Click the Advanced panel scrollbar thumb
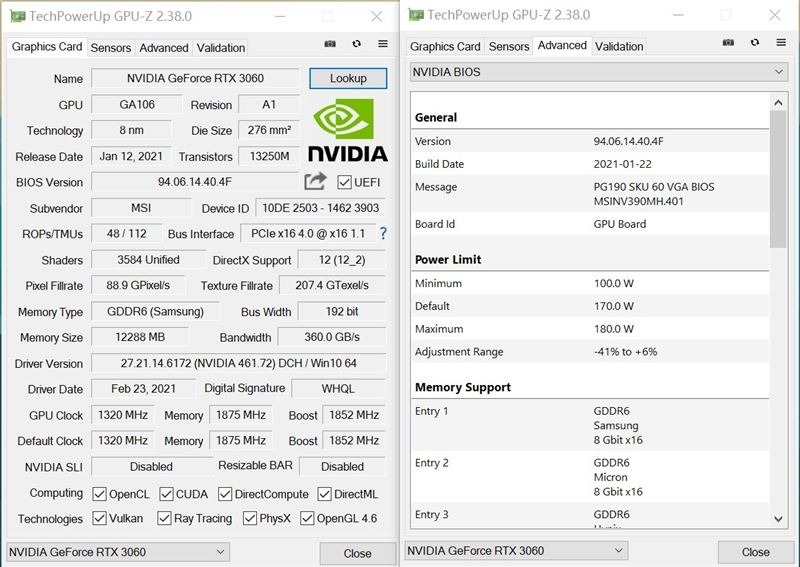Screen dimensions: 800x567 778,179
